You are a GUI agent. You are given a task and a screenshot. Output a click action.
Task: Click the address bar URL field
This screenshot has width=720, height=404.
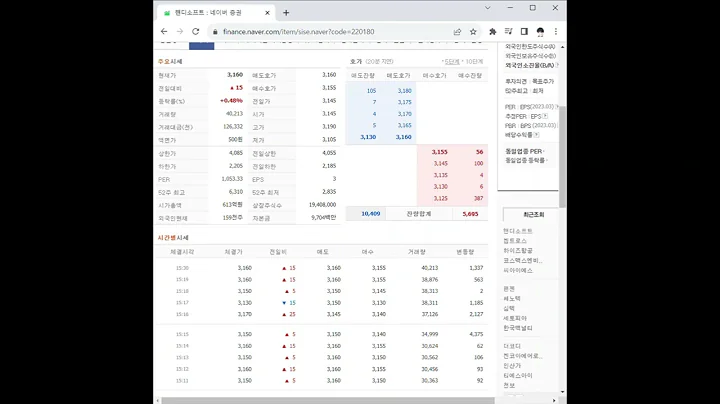coord(298,32)
